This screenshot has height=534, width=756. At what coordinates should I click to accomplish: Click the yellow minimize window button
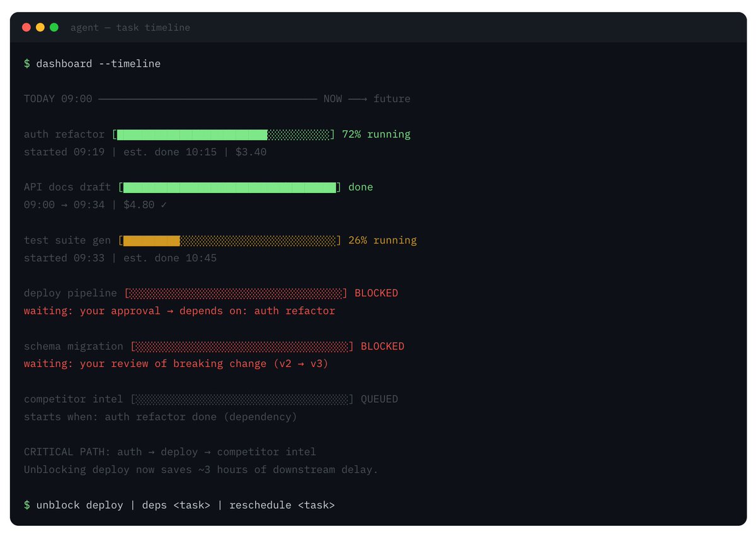[40, 27]
